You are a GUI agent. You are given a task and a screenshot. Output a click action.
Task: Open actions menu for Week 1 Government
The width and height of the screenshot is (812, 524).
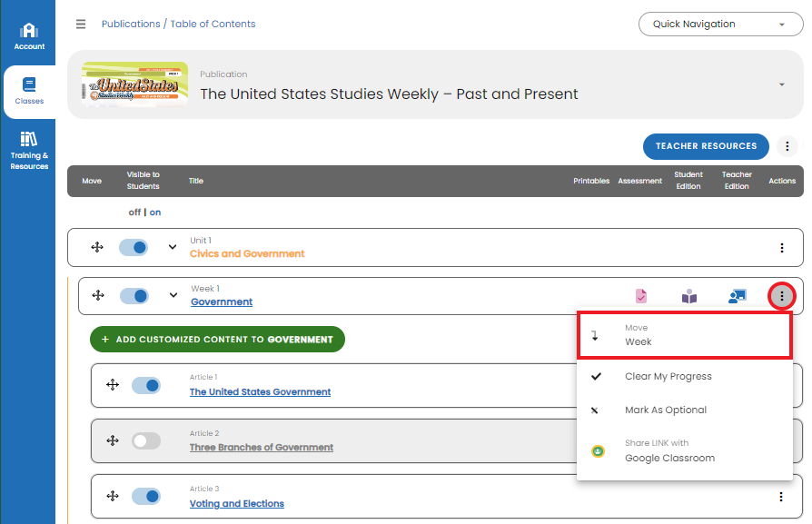click(782, 296)
